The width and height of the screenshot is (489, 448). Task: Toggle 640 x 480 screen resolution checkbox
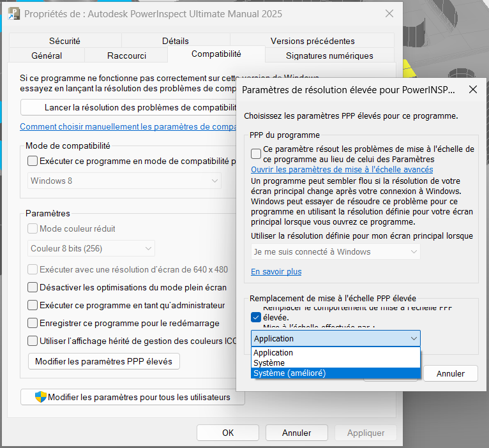point(33,269)
